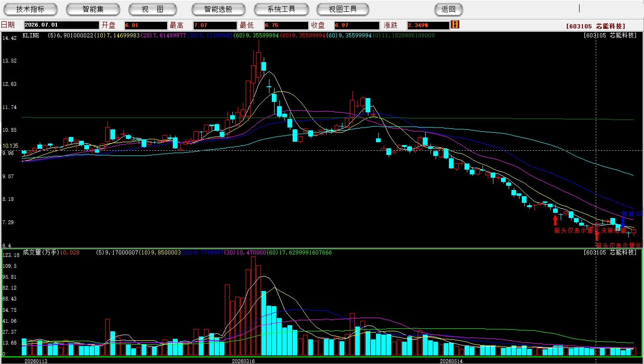Click the red stock title [603105 芯能科技] in the header
The width and height of the screenshot is (644, 364).
[x=595, y=26]
